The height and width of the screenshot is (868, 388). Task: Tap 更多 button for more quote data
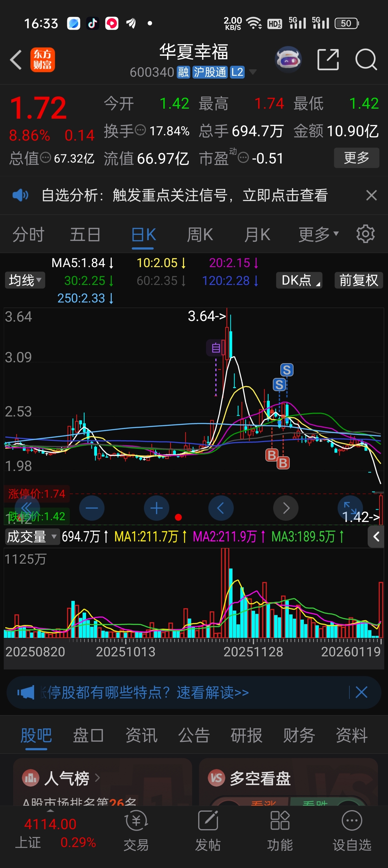356,158
